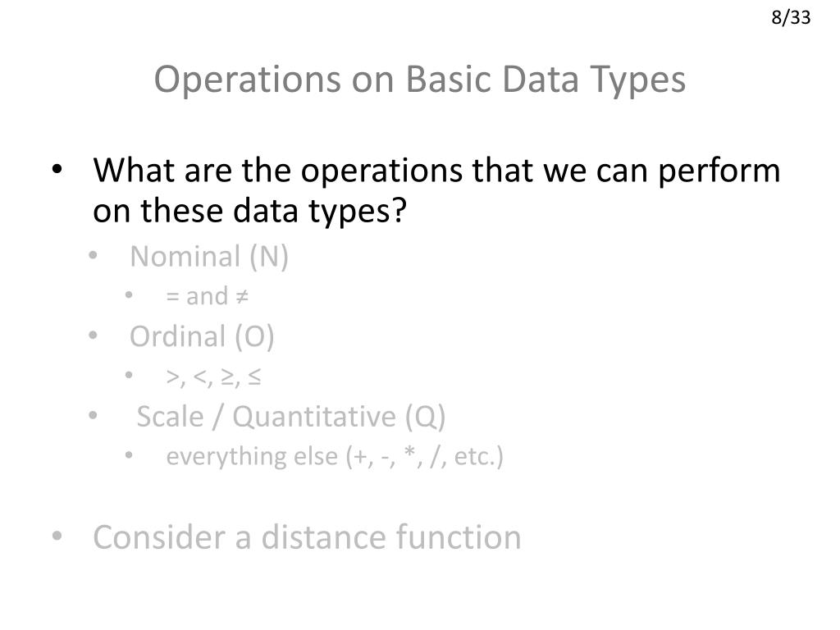Image resolution: width=840 pixels, height=630 pixels.
Task: Click the bullet dot before Consider a distance
Action: click(57, 536)
